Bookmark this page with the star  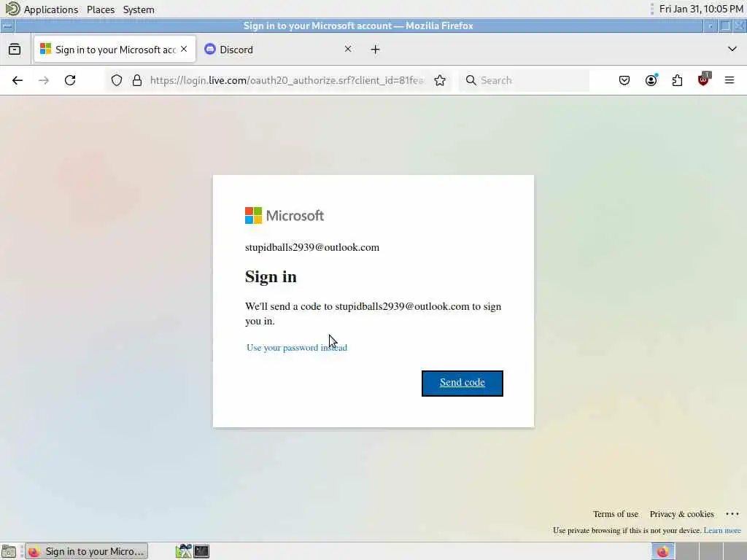pos(440,80)
